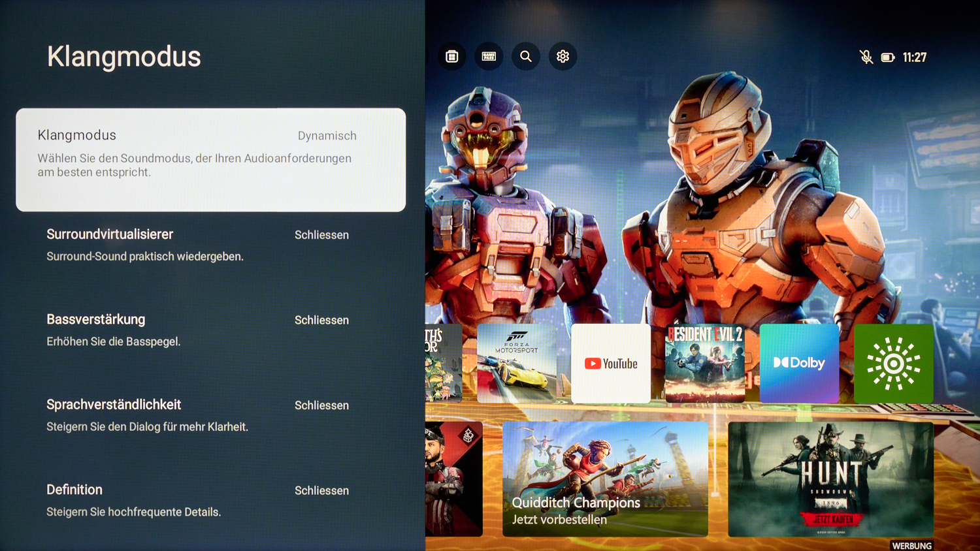Image resolution: width=980 pixels, height=551 pixels.
Task: Click the 11:27 clock
Action: (915, 57)
